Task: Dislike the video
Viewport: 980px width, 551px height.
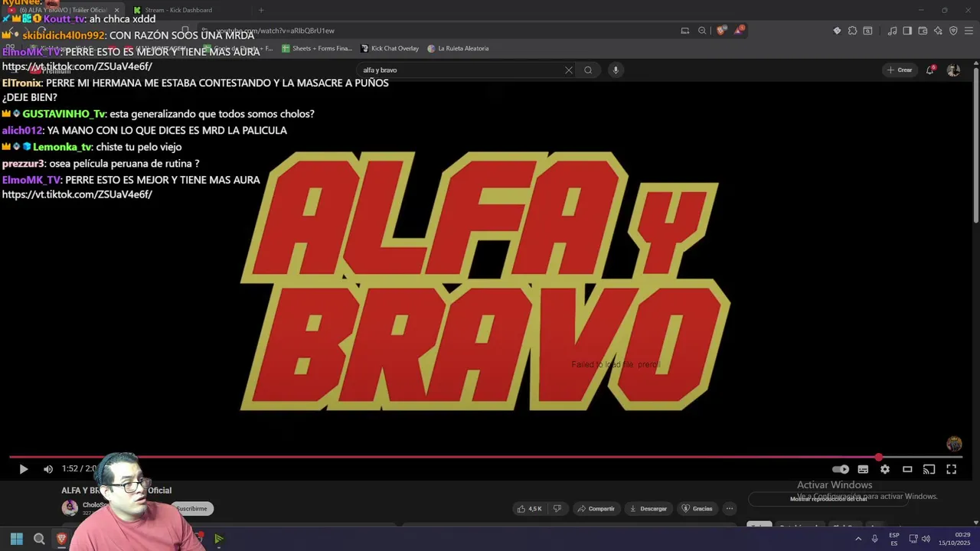Action: 557,508
